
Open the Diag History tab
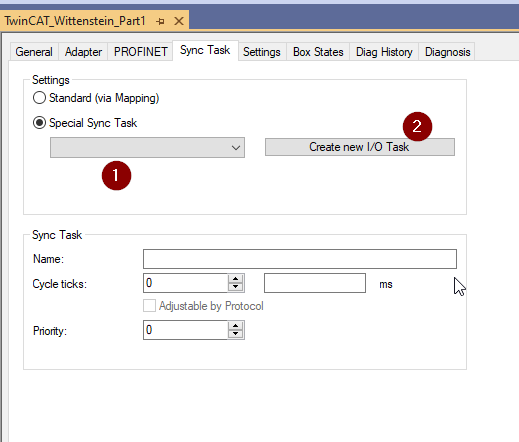384,52
